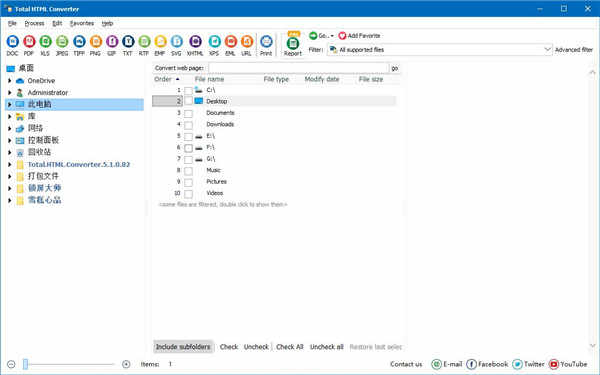Convert to DOC format icon
This screenshot has height=375, width=600.
coord(12,41)
